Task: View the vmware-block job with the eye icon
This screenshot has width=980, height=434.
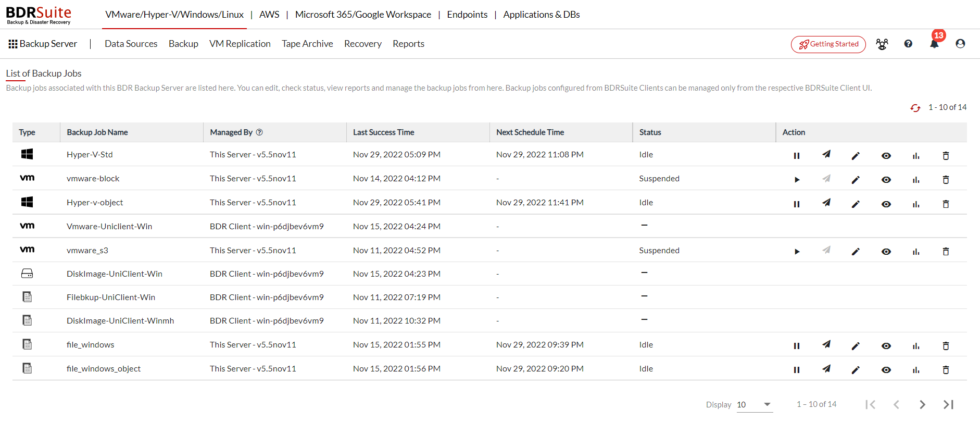Action: click(x=886, y=180)
